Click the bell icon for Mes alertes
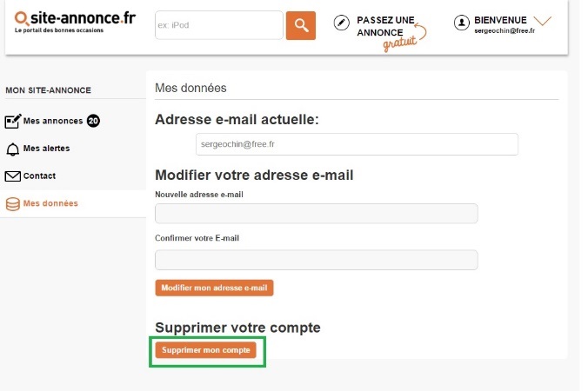This screenshot has width=588, height=391. tap(13, 149)
